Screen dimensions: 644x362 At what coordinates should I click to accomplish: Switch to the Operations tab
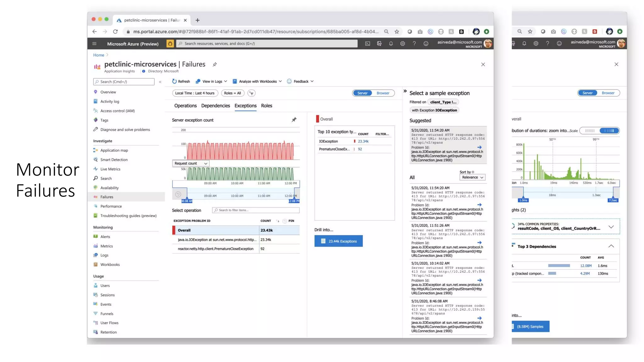(185, 106)
